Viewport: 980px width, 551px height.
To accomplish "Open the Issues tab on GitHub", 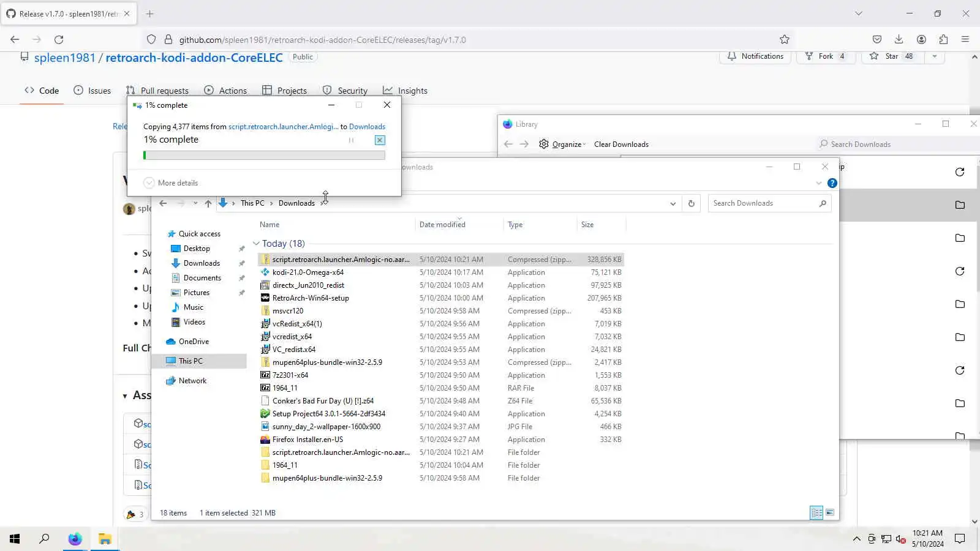I will click(x=92, y=91).
